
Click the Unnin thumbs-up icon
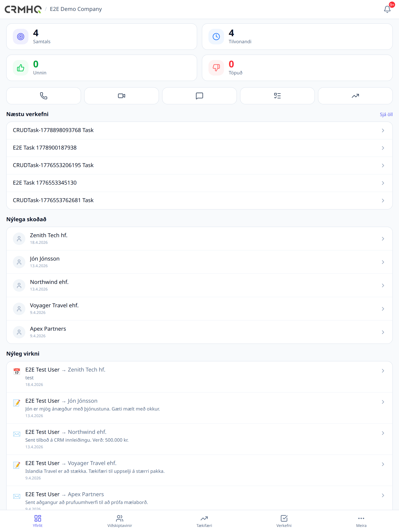click(x=21, y=68)
